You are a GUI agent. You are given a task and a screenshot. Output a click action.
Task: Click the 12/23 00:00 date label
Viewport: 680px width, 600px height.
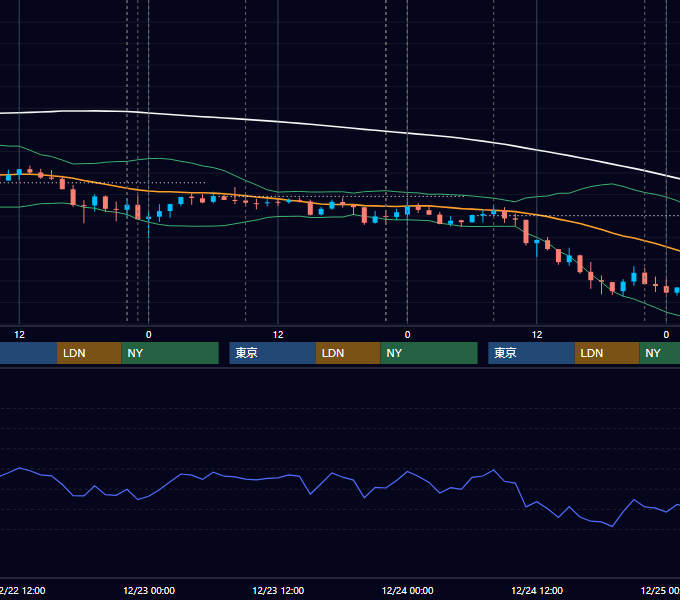tap(149, 590)
